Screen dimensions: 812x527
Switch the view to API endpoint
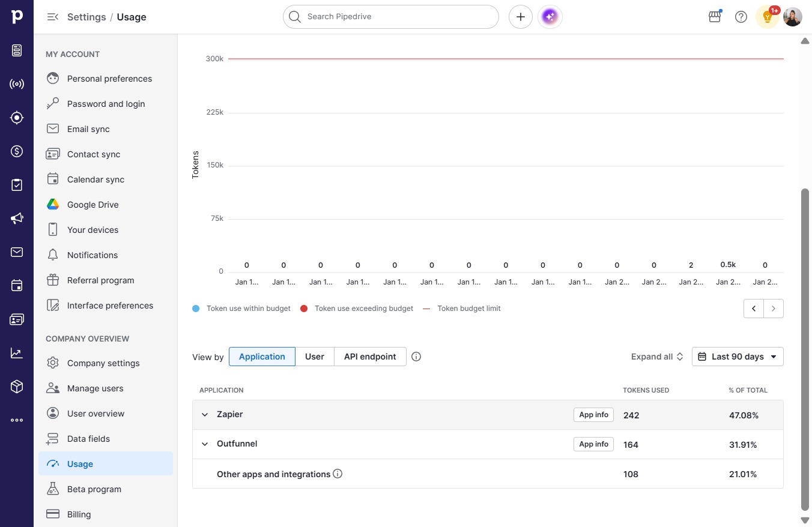(x=370, y=357)
